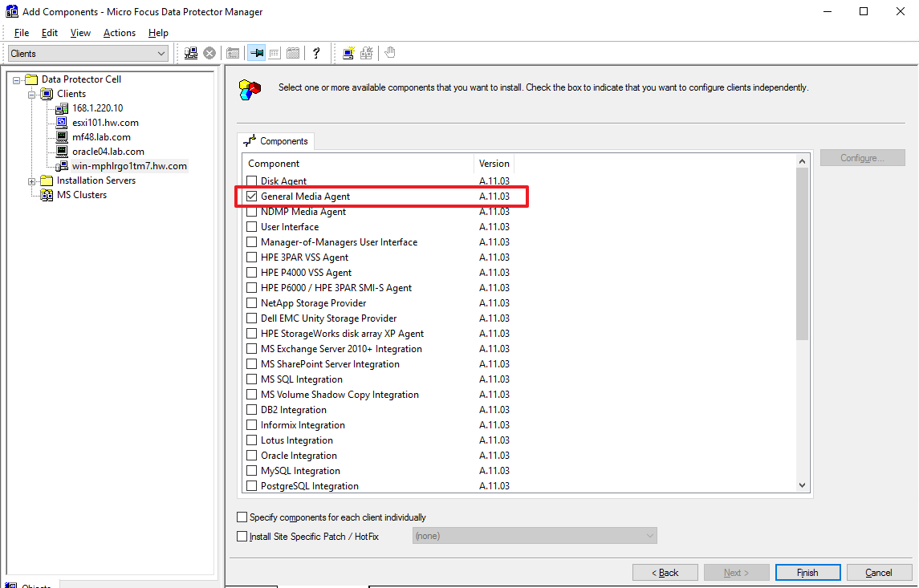The width and height of the screenshot is (919, 588).
Task: Select the Components tab
Action: (275, 141)
